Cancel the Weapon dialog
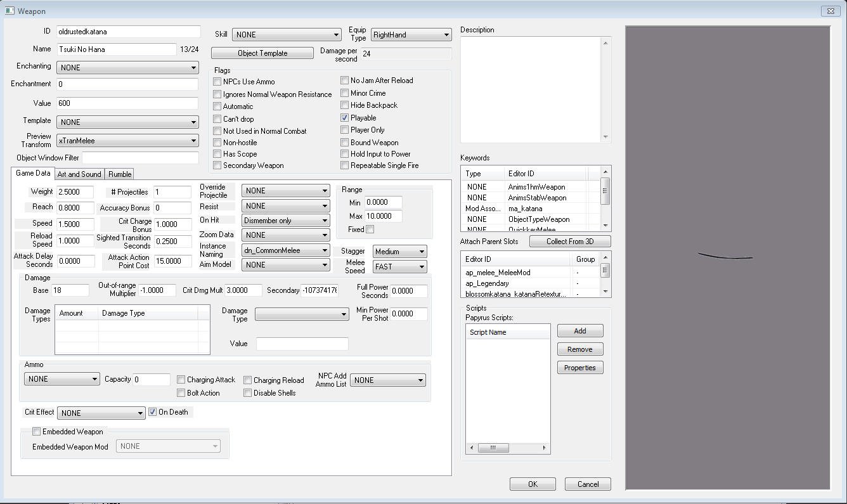 coord(588,484)
